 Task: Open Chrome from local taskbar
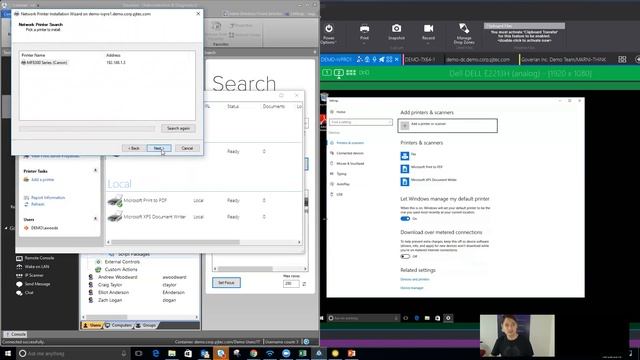pos(253,353)
